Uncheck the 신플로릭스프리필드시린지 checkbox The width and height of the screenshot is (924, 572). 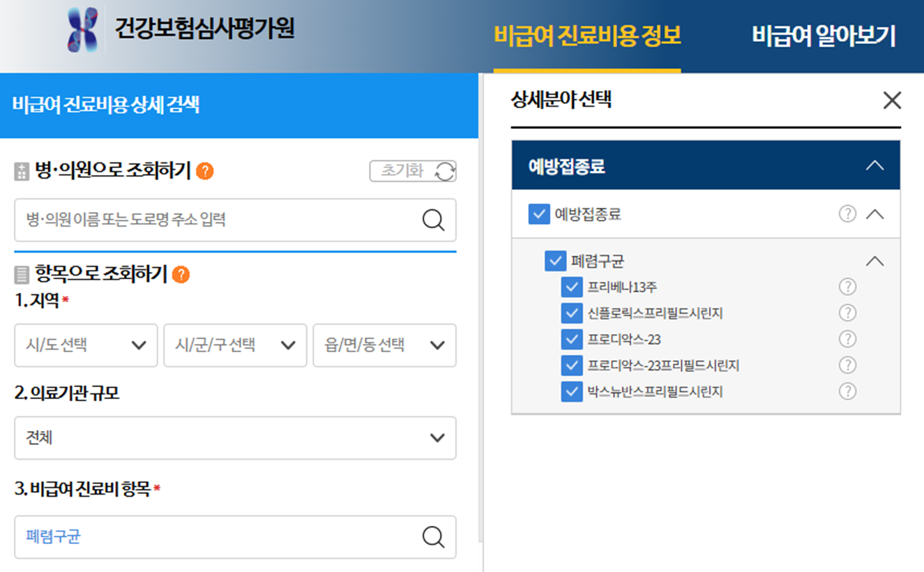click(x=571, y=313)
